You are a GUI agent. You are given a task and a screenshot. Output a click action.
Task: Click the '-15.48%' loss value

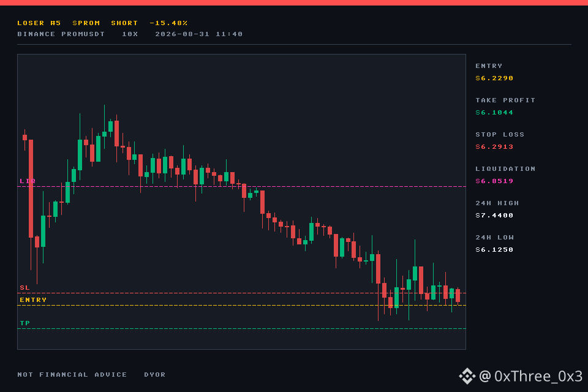click(x=168, y=23)
